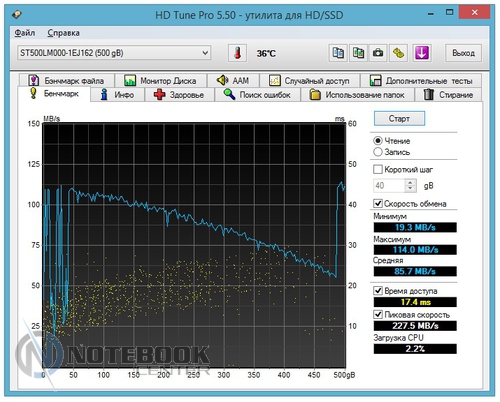Open the Использование папок tab
The height and width of the screenshot is (402, 500).
pos(357,95)
